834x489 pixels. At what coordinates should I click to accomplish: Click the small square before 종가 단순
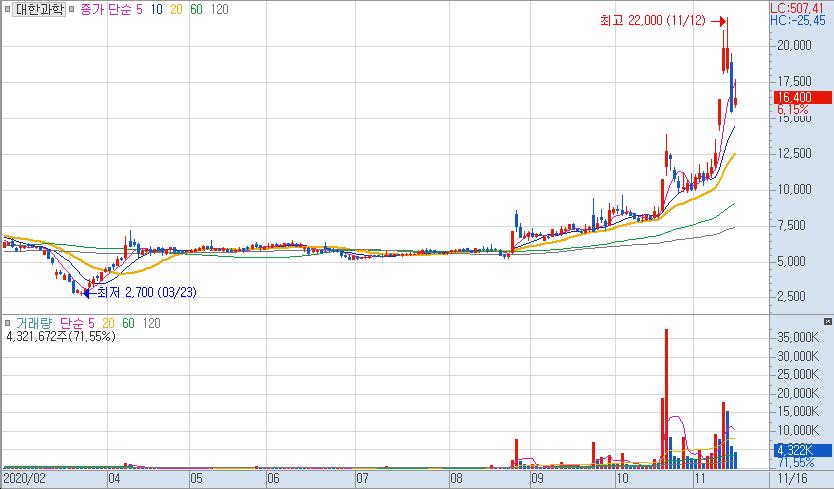(x=72, y=9)
